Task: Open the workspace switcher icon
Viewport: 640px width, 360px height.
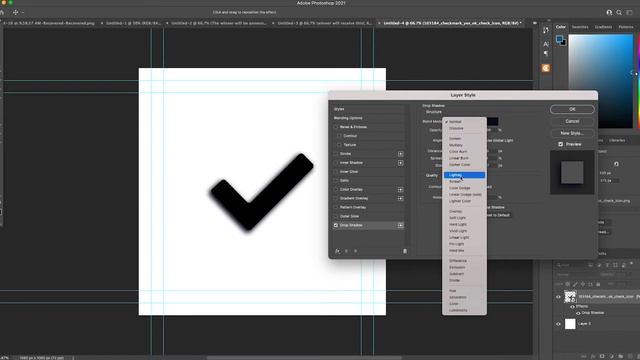Action: tap(629, 13)
